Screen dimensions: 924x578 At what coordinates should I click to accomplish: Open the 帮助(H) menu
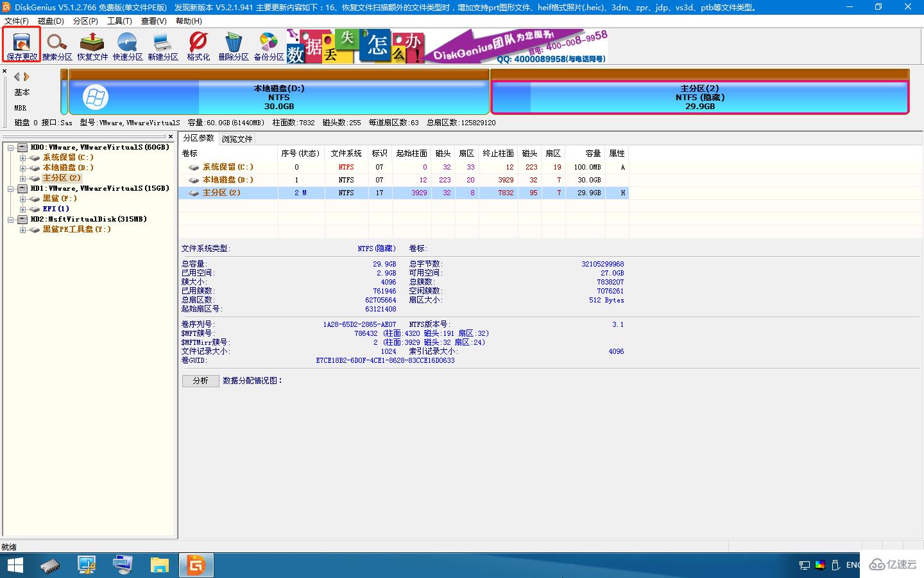188,21
